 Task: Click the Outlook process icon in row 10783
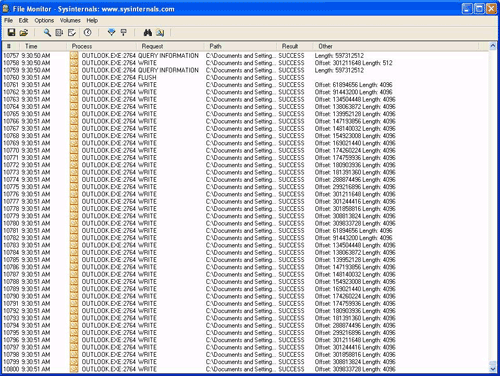tap(74, 245)
